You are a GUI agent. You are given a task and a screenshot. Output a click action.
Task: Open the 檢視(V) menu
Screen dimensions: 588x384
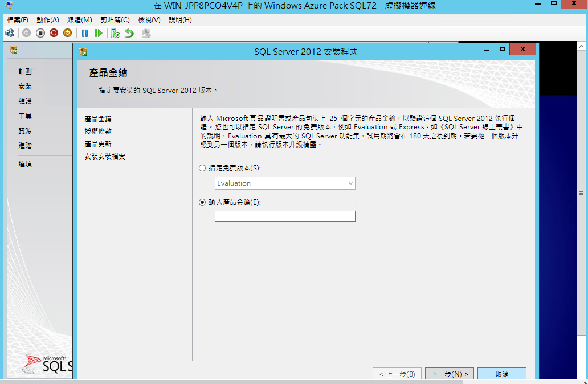(x=149, y=20)
